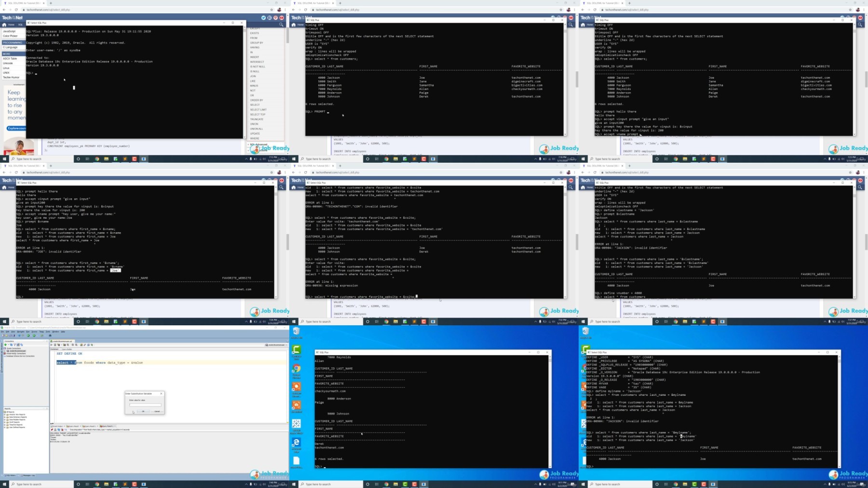
Task: Open TechOnTheNet's Twitter icon in the header
Action: (264, 17)
